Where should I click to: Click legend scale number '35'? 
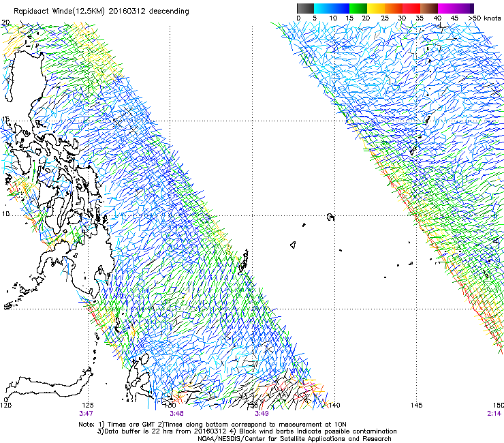[x=420, y=18]
